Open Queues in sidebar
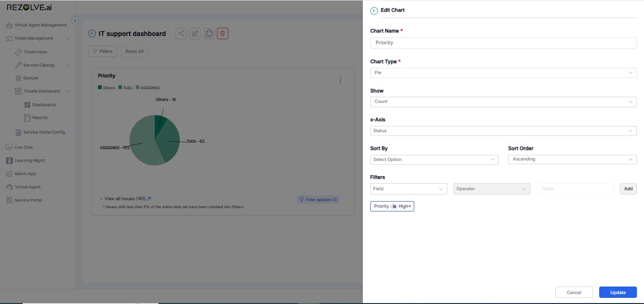The width and height of the screenshot is (644, 304). 31,78
